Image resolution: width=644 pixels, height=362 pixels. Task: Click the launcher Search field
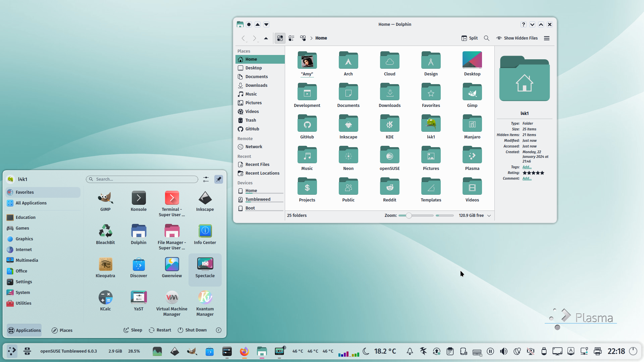(x=142, y=179)
